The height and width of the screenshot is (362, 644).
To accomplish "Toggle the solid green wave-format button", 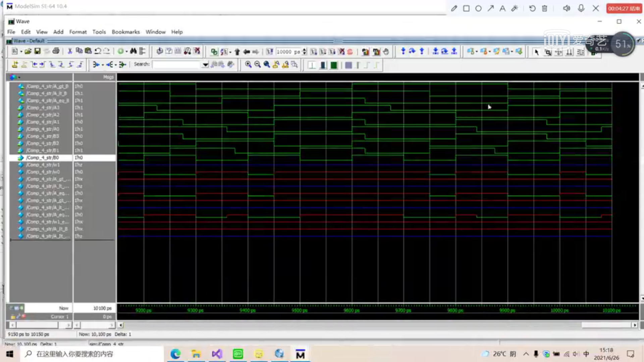I will point(334,65).
